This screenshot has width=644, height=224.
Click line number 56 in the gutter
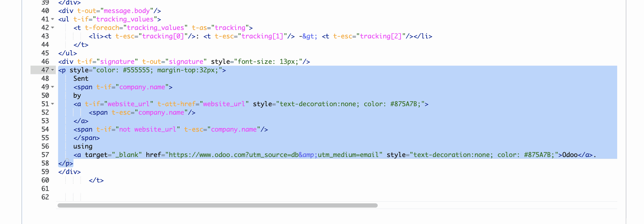pos(45,146)
